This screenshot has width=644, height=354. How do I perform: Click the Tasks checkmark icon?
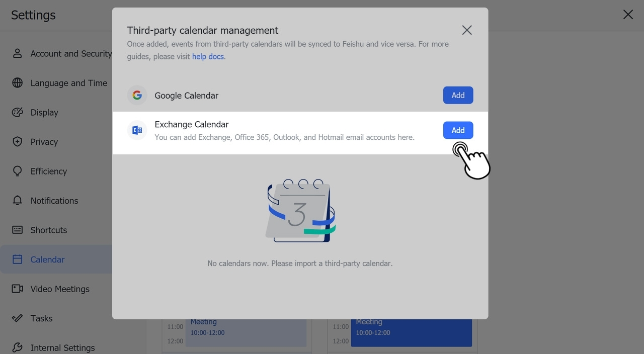point(18,318)
